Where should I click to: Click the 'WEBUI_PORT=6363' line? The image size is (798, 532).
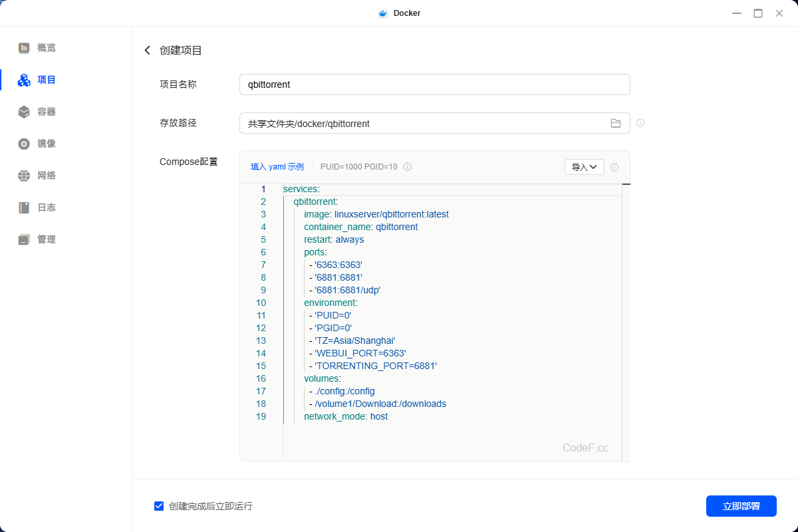358,353
